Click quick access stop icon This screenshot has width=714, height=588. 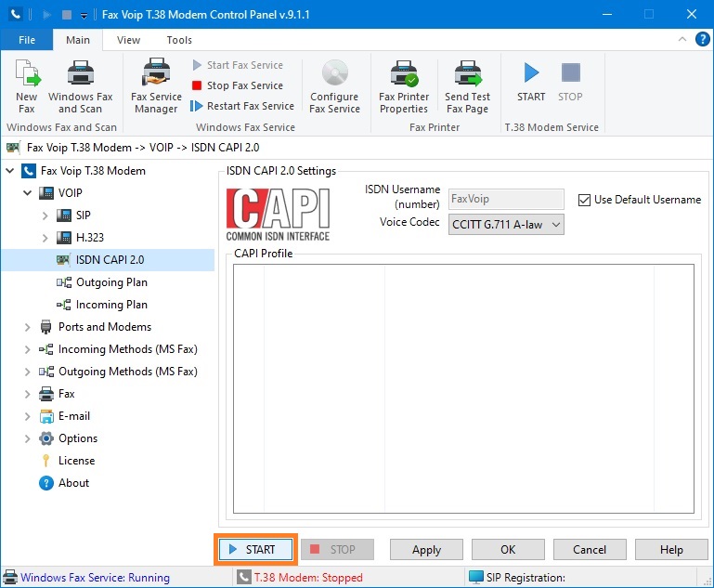[67, 15]
